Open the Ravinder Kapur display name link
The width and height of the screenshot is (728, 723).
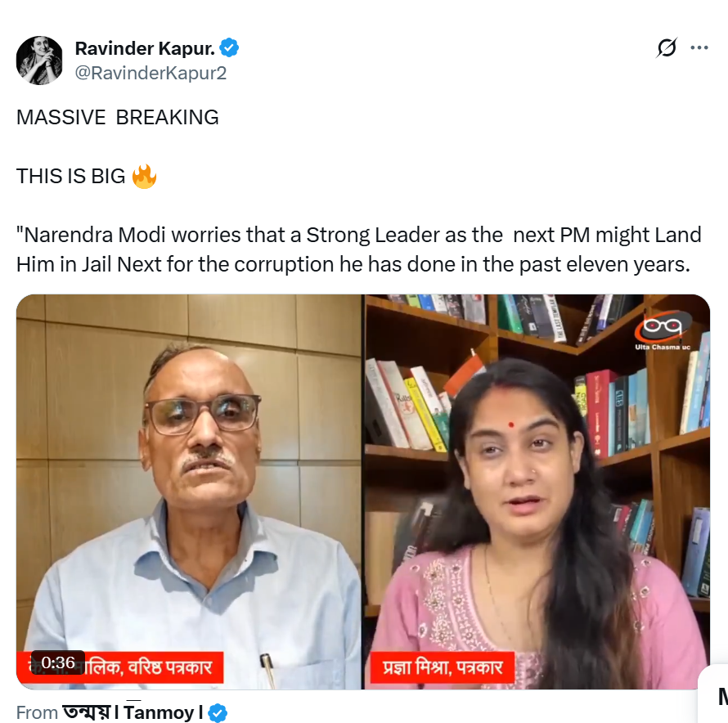point(145,48)
